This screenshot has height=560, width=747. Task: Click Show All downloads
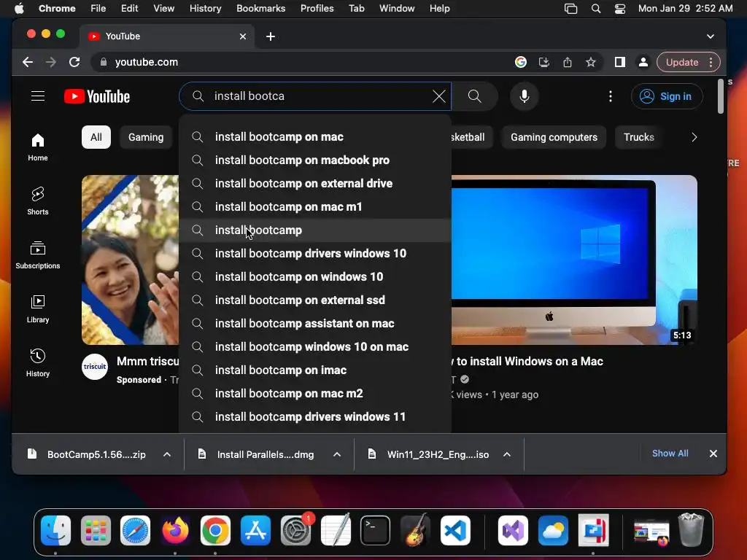(670, 454)
